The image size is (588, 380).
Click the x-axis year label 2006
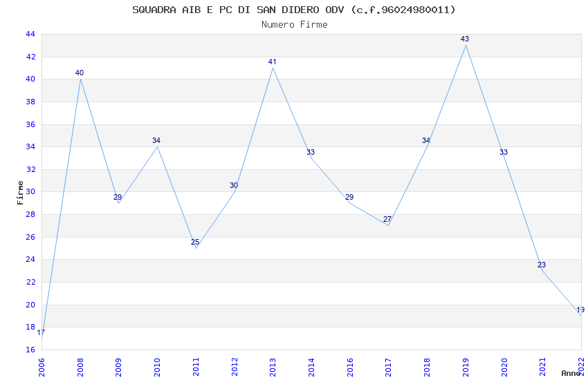(42, 367)
